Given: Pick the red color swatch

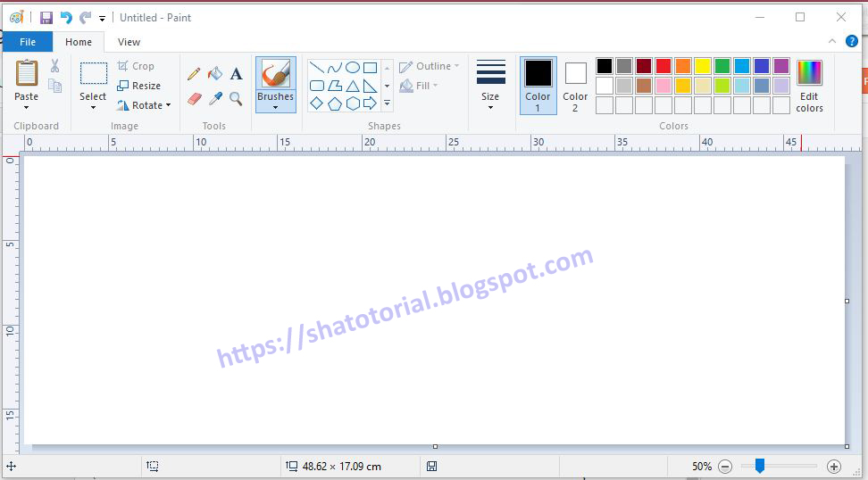Looking at the screenshot, I should pyautogui.click(x=664, y=66).
